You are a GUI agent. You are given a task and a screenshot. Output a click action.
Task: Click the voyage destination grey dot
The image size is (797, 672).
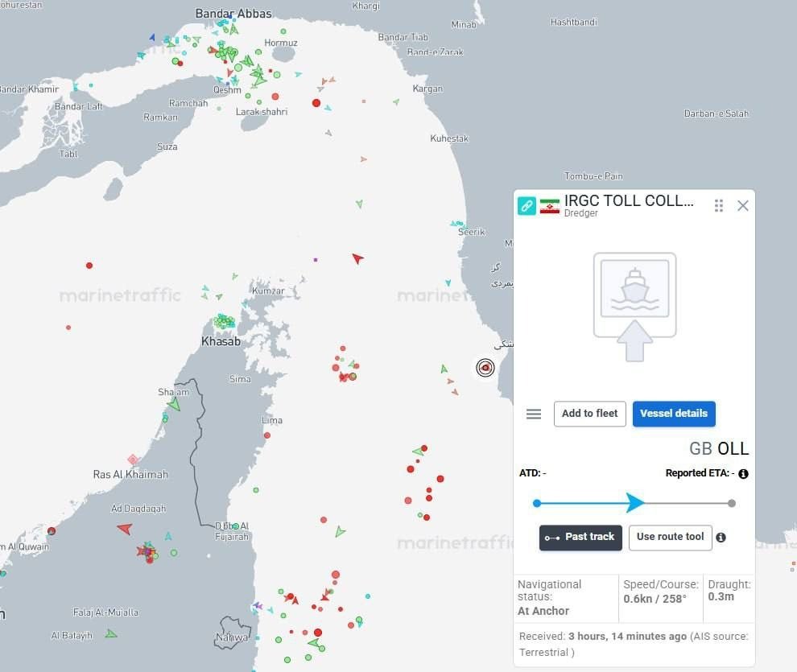[x=732, y=503]
